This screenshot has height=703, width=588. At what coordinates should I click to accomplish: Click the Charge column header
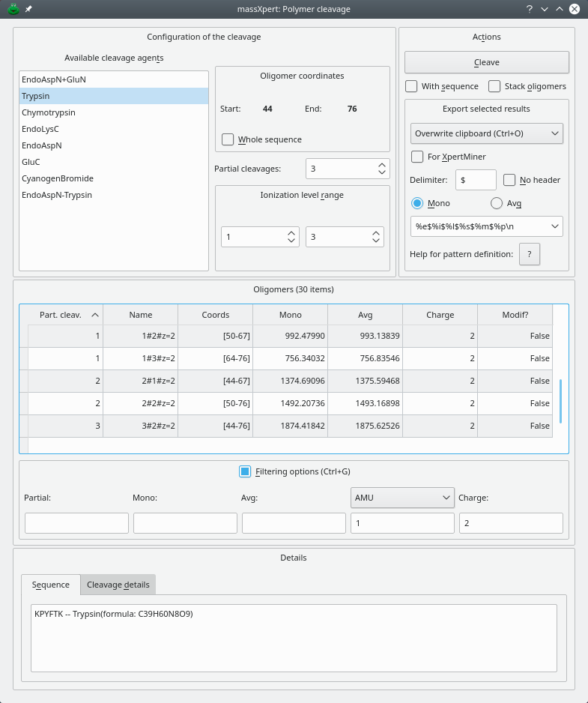(x=440, y=315)
